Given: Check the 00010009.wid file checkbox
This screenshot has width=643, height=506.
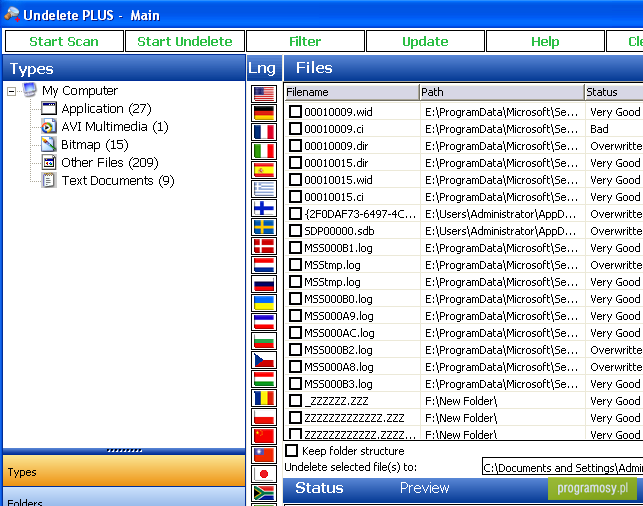Looking at the screenshot, I should [295, 112].
